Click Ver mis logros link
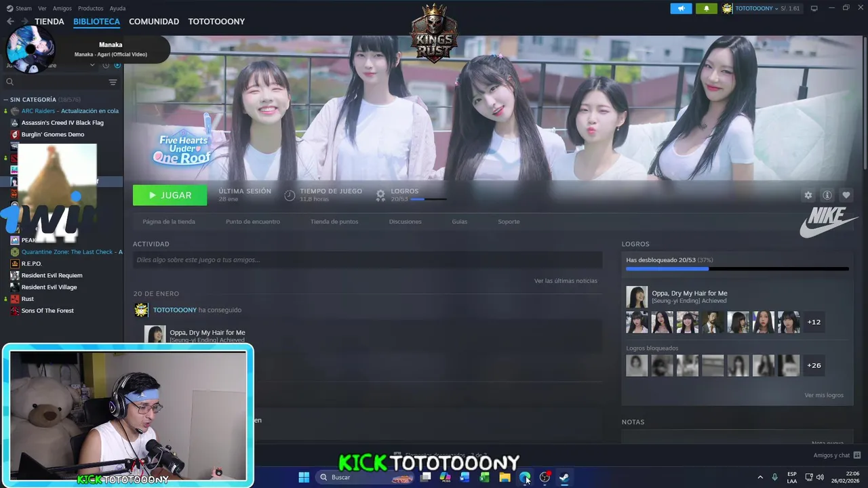This screenshot has width=868, height=488. (824, 395)
